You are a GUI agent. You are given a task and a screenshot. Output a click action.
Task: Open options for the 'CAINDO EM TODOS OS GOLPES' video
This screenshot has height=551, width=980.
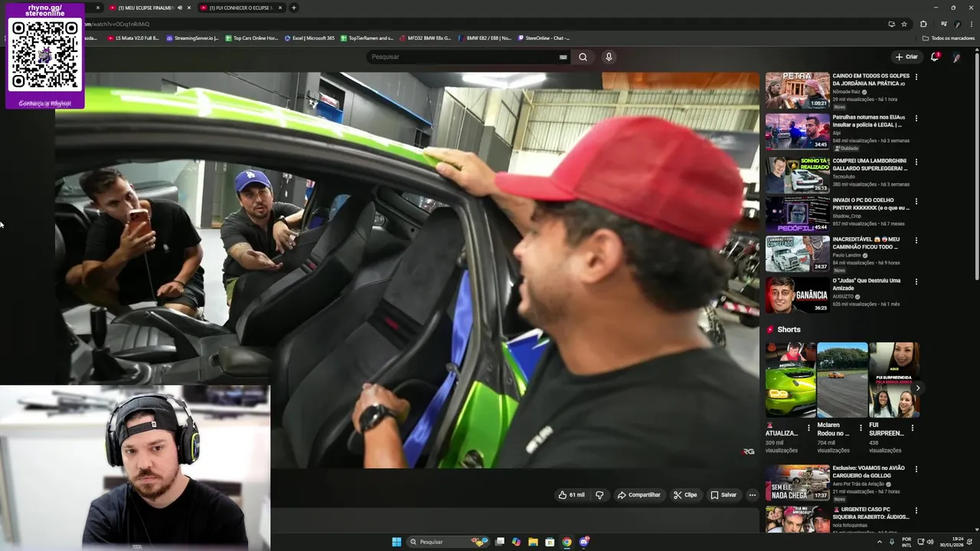(916, 77)
